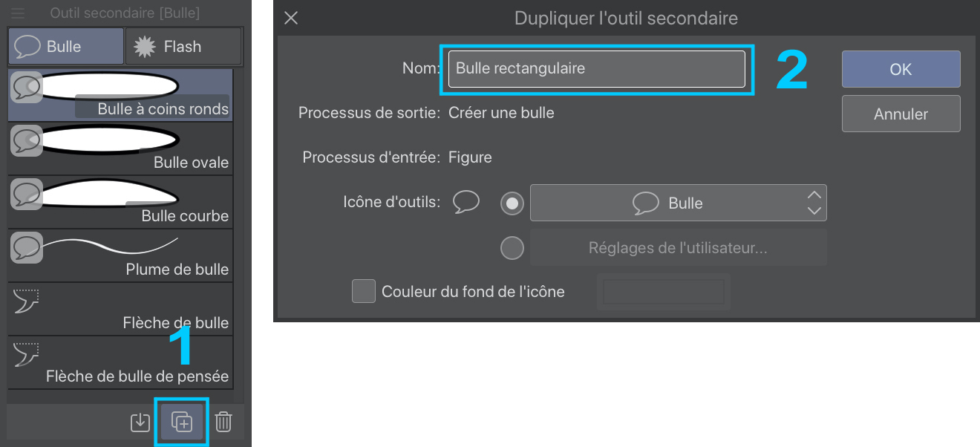
Task: Select the Plume de bulle sub tool
Action: 120,255
